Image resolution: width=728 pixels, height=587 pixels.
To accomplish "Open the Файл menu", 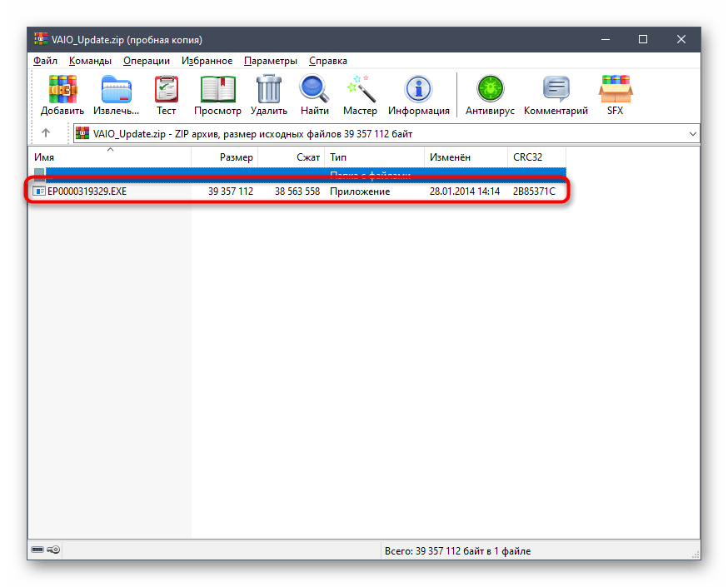I will [45, 61].
